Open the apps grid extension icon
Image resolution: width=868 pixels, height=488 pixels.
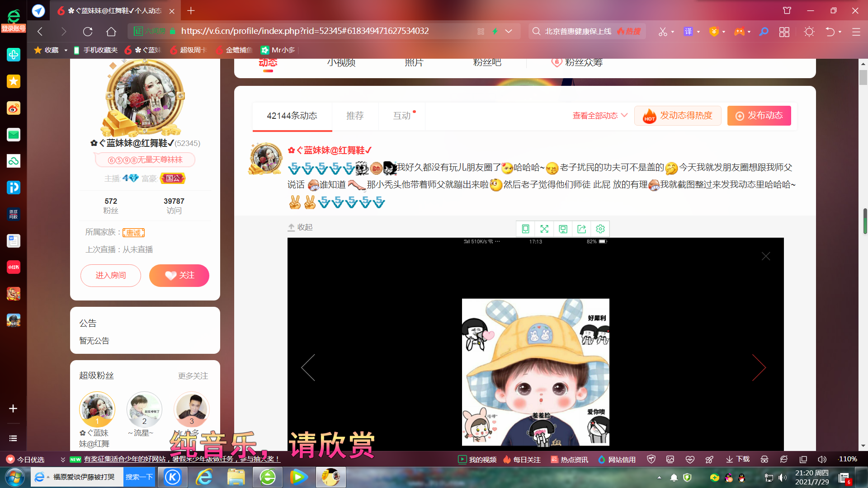point(784,32)
